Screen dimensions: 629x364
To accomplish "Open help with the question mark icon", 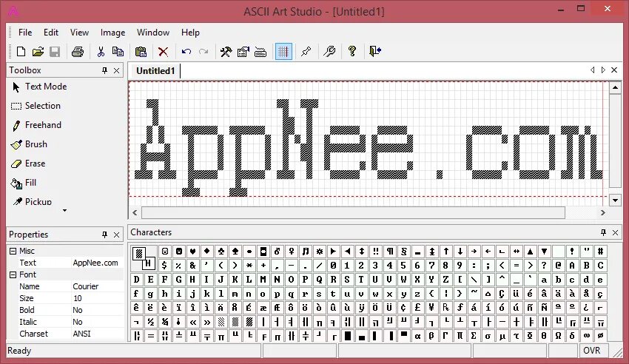I will click(x=352, y=51).
